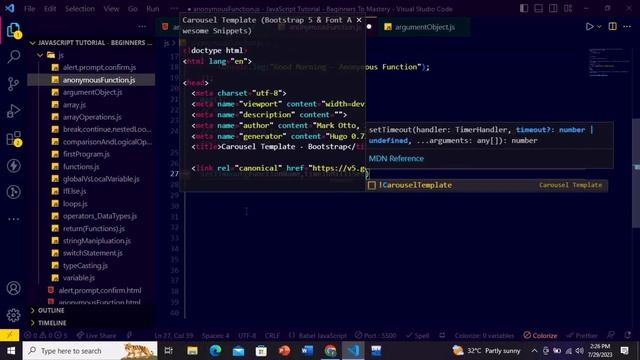Screen dimensions: 640x360
Task: Open the Selection menu
Action: pyautogui.click(x=80, y=9)
